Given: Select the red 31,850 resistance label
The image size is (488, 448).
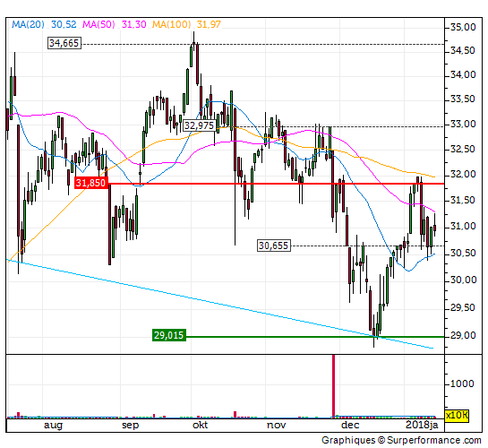Looking at the screenshot, I should pyautogui.click(x=91, y=183).
